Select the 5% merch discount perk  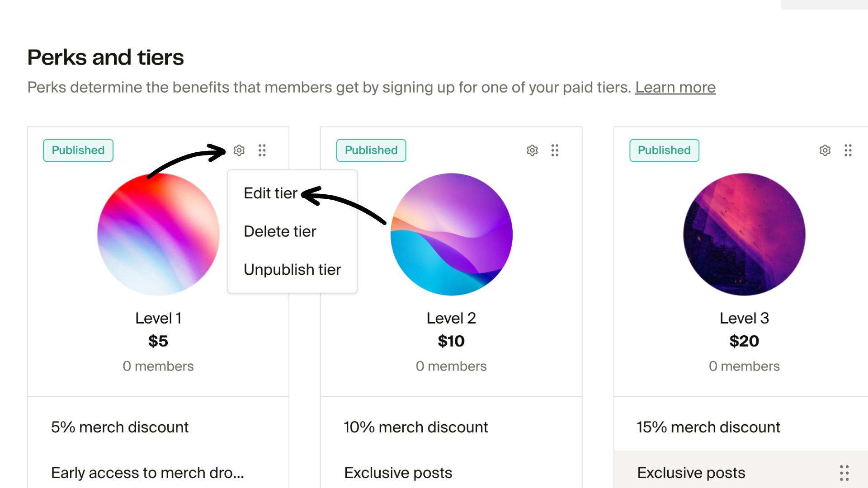[x=120, y=427]
